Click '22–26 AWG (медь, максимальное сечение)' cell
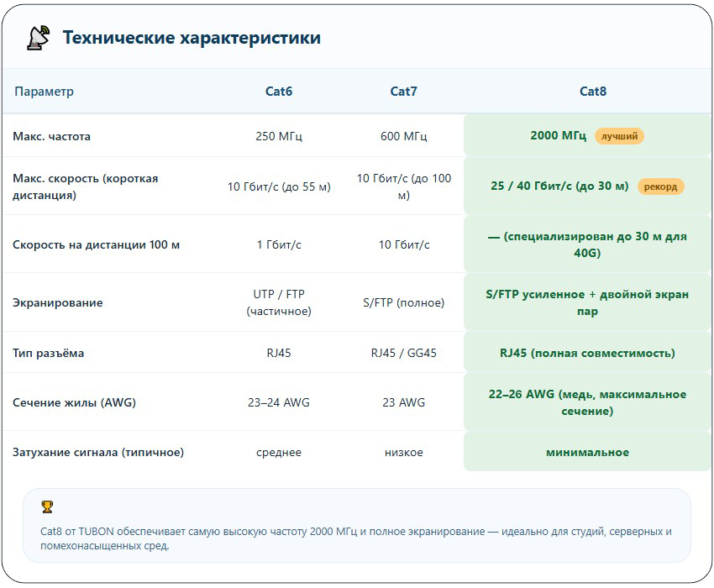The width and height of the screenshot is (714, 588). [x=587, y=402]
